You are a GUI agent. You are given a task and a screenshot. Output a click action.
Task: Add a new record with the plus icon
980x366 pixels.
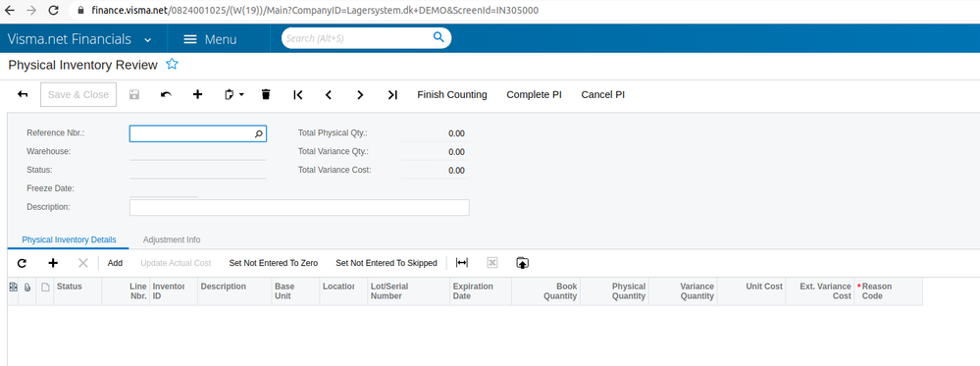point(197,94)
